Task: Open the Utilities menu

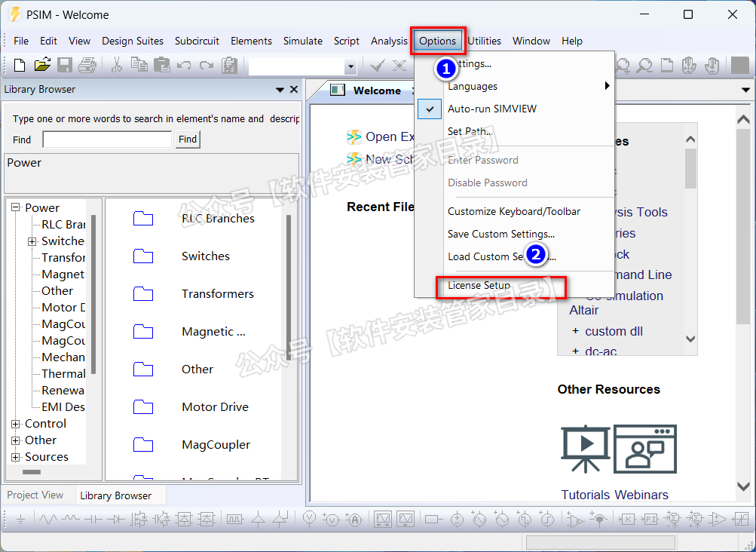Action: click(x=484, y=41)
